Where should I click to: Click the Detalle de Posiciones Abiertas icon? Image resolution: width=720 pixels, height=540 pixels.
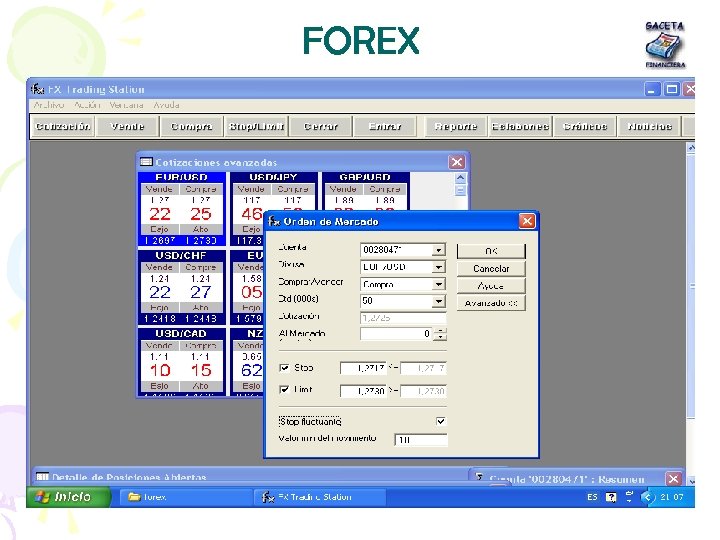(x=42, y=477)
